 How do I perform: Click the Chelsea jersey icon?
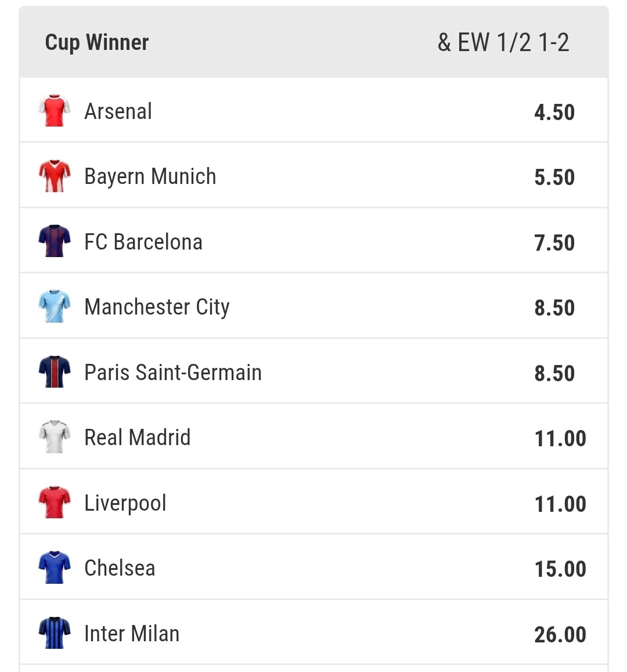(55, 568)
